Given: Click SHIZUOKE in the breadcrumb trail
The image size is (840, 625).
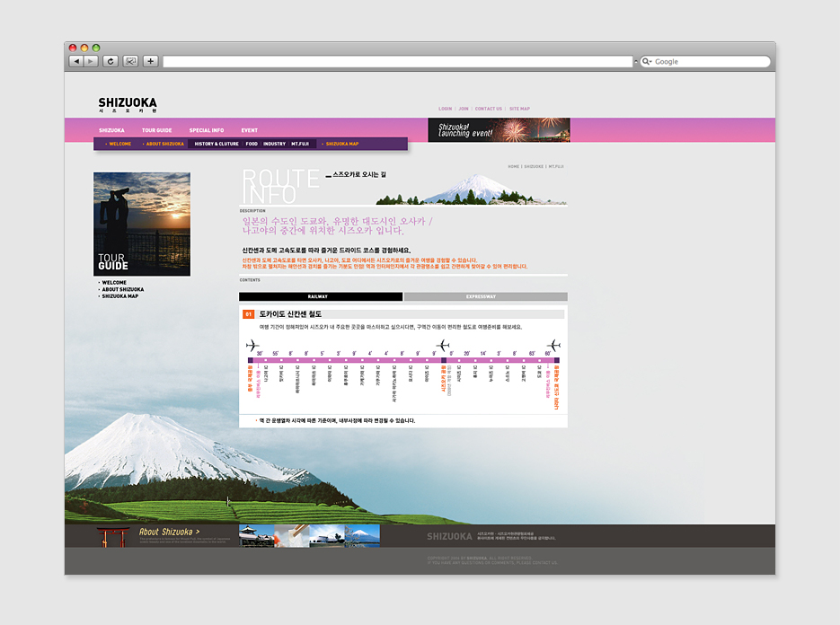Looking at the screenshot, I should 534,166.
